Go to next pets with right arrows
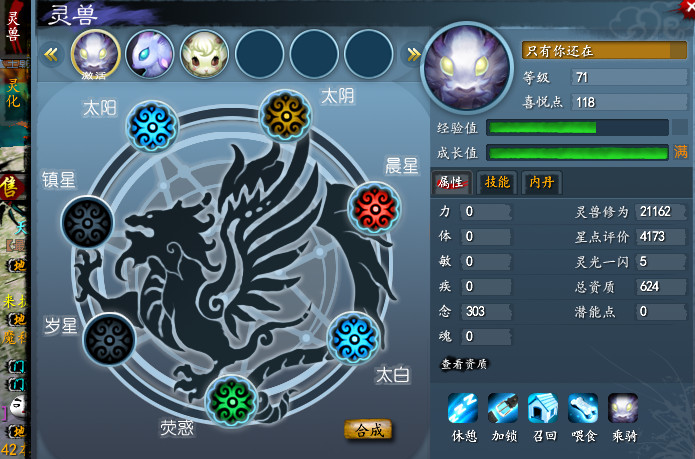Viewport: 695px width, 459px height. click(413, 54)
